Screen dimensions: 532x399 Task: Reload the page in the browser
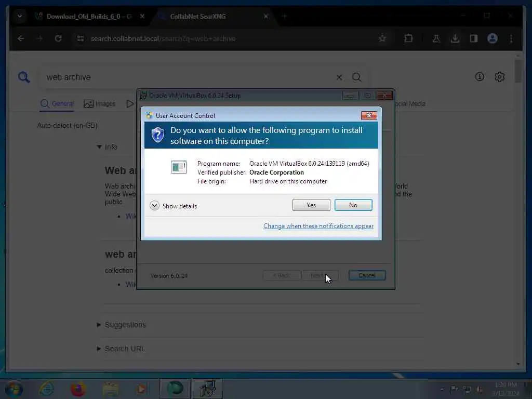[x=58, y=38]
